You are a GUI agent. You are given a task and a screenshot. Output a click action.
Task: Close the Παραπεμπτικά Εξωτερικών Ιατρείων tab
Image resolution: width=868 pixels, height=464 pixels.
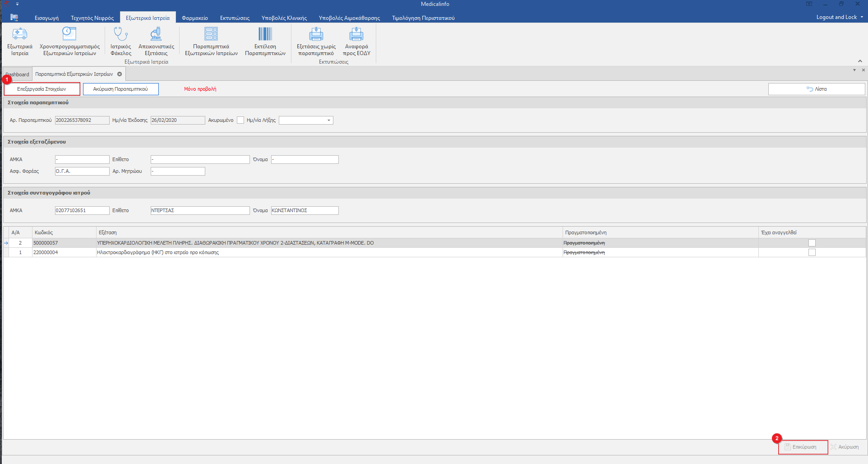coord(120,74)
